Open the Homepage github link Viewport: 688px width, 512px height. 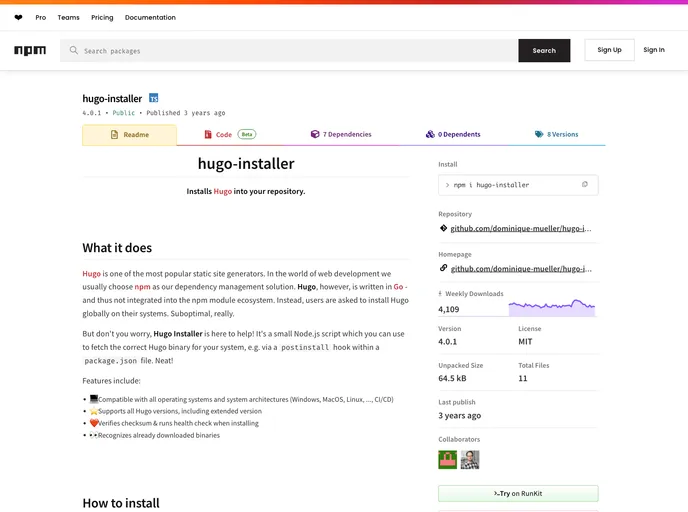tap(521, 269)
